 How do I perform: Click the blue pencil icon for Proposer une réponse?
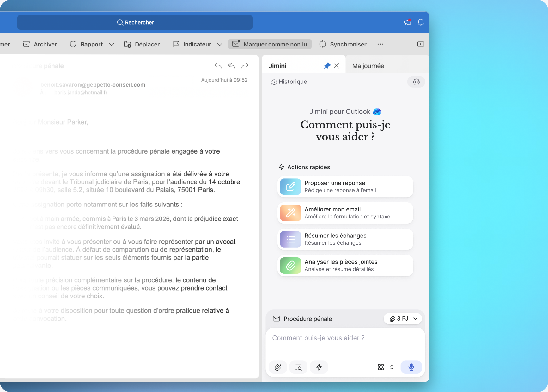[x=291, y=187]
